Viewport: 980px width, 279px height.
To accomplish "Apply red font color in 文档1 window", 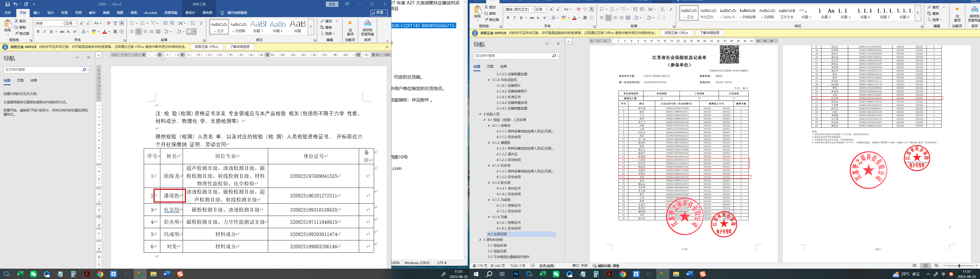I will pos(104,32).
